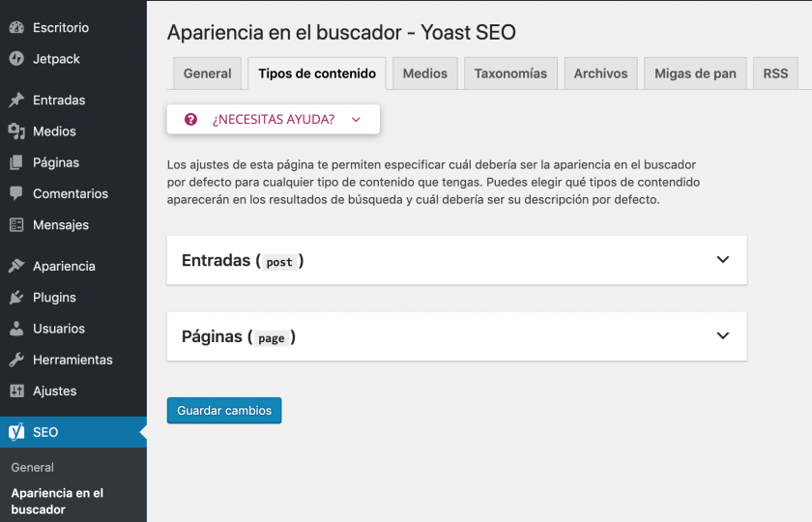Click the Comentarios speech bubble icon
The height and width of the screenshot is (522, 812).
click(16, 193)
